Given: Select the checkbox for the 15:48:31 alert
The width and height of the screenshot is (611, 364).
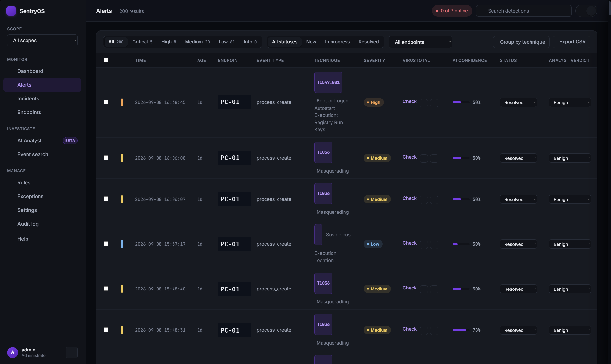Looking at the screenshot, I should (x=106, y=330).
